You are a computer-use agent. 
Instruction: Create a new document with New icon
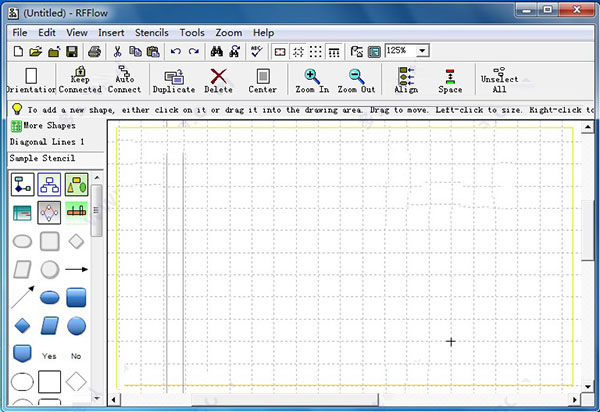click(18, 51)
